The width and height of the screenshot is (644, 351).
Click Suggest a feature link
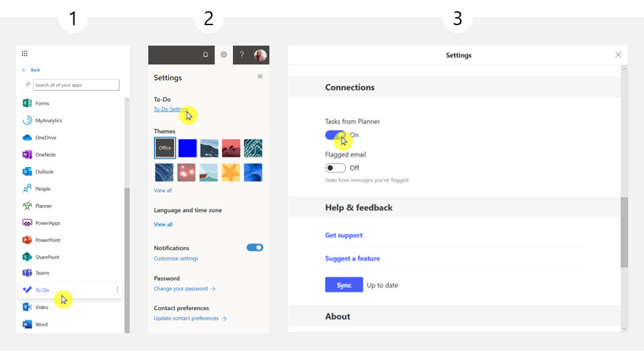352,258
